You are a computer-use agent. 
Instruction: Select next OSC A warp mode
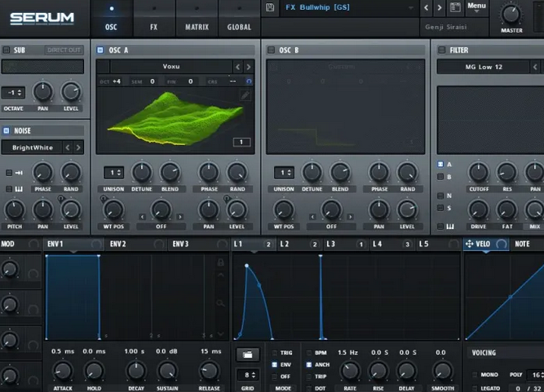(x=180, y=217)
